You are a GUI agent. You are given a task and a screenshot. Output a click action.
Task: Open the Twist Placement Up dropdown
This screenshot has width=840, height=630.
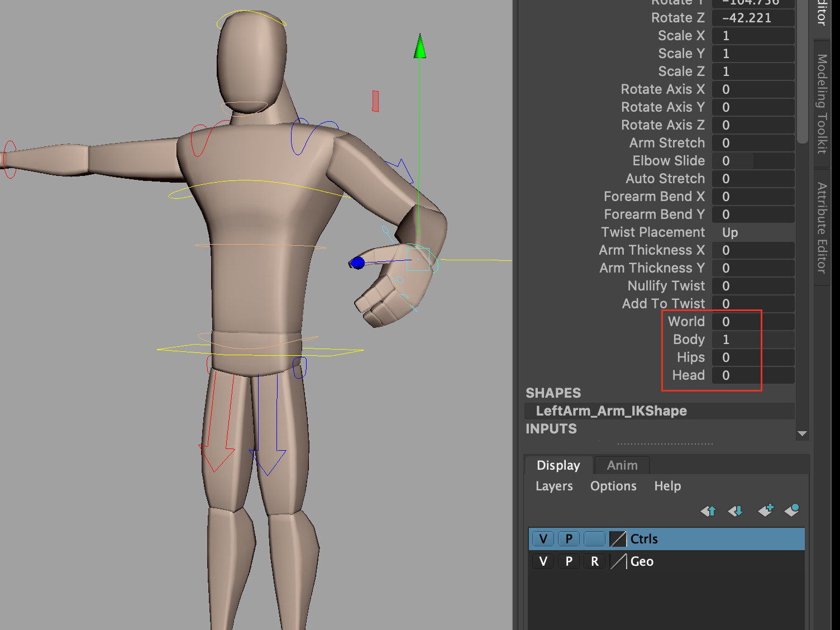click(753, 232)
